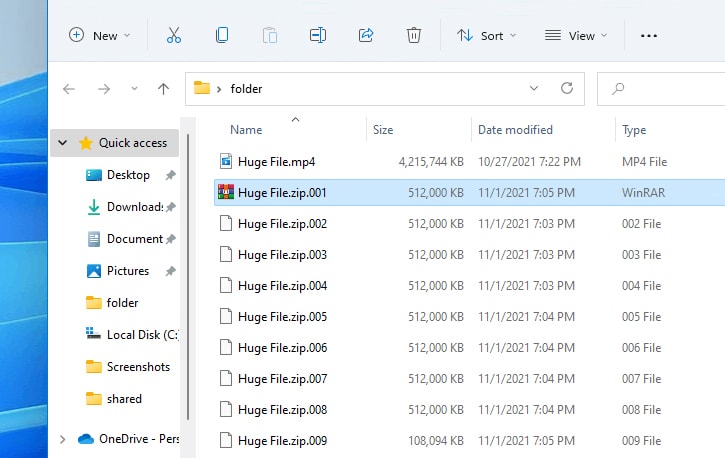Go forward with the right arrow
Screen dimensions: 725x458
click(104, 89)
